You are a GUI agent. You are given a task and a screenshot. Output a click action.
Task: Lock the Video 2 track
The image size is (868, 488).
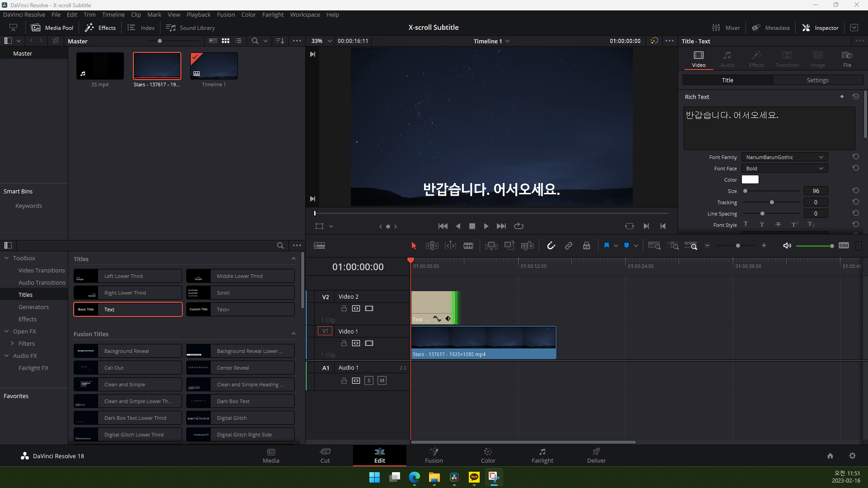(344, 309)
